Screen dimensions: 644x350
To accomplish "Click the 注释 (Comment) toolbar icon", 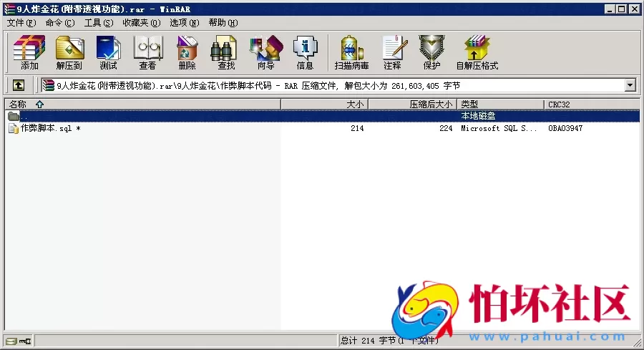I will (x=392, y=53).
